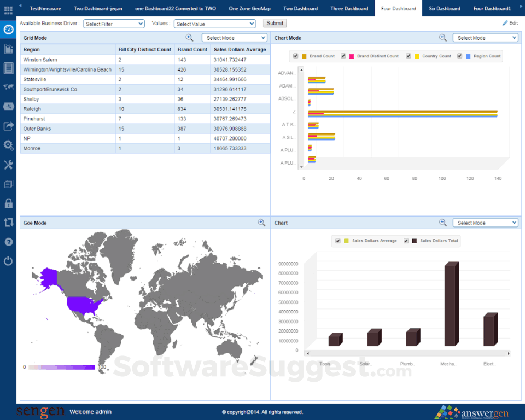Open Select Mode dropdown in bottom Chart panel
Image resolution: width=525 pixels, height=420 pixels.
pos(486,223)
